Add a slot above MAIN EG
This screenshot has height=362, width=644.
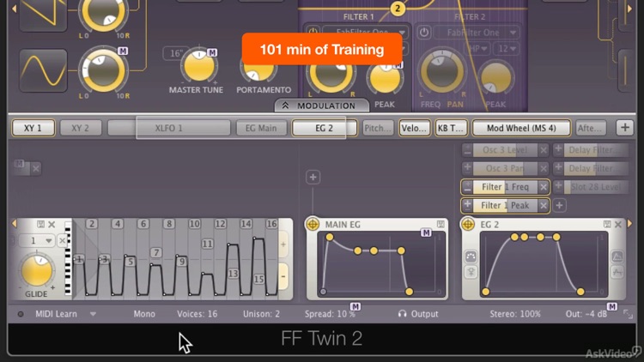click(313, 178)
